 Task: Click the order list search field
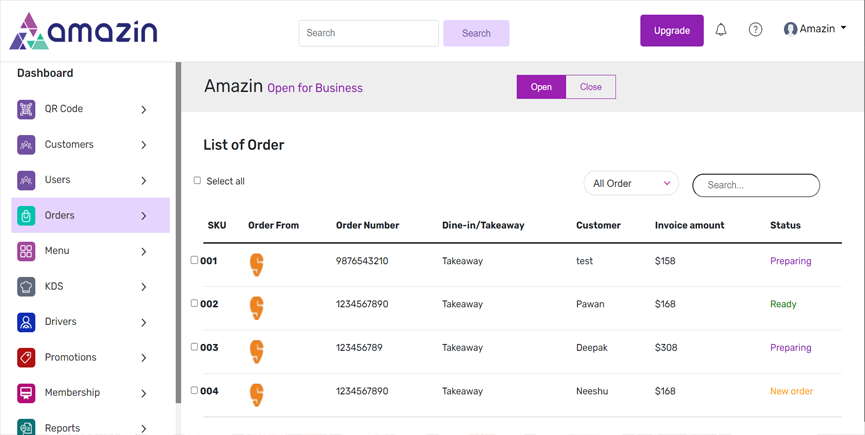(756, 185)
